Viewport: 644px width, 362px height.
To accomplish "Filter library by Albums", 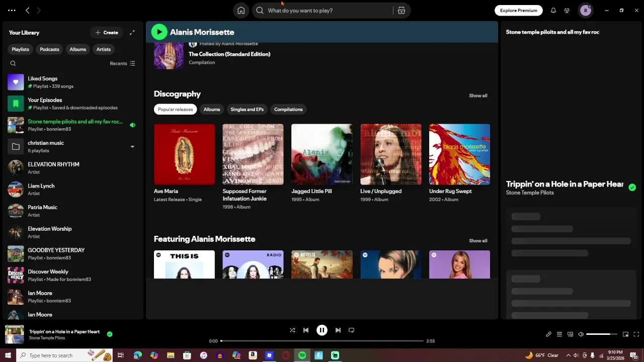I will 78,49.
